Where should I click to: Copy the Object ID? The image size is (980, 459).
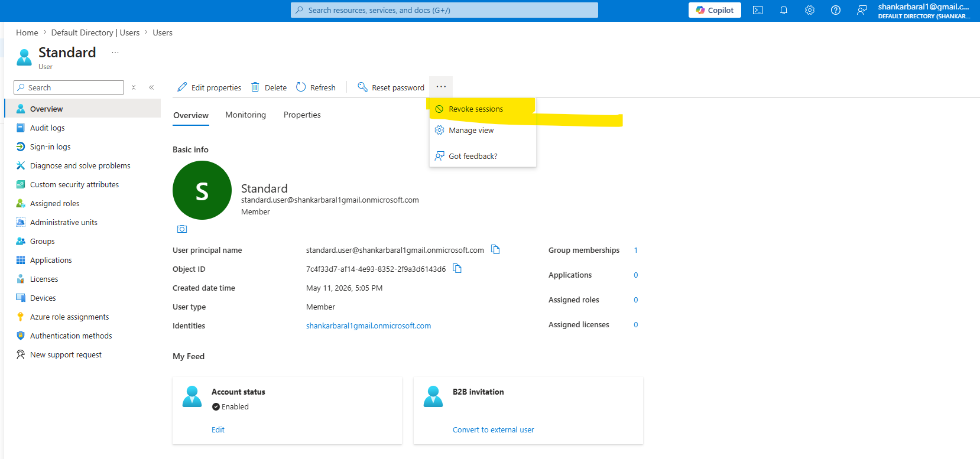pyautogui.click(x=457, y=269)
